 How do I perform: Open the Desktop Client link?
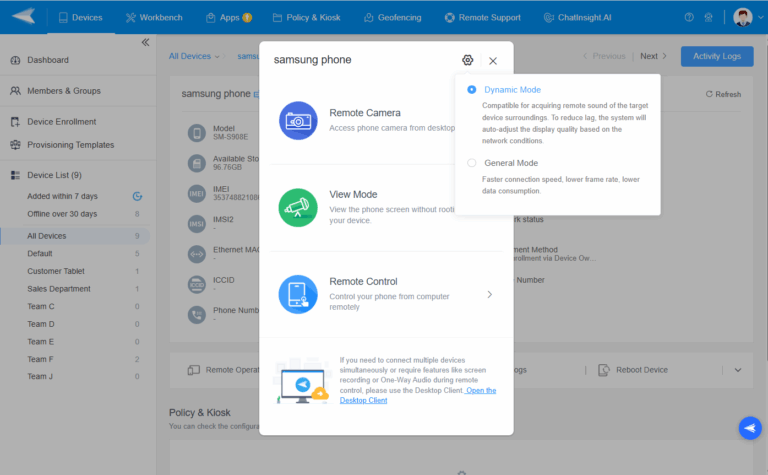418,395
